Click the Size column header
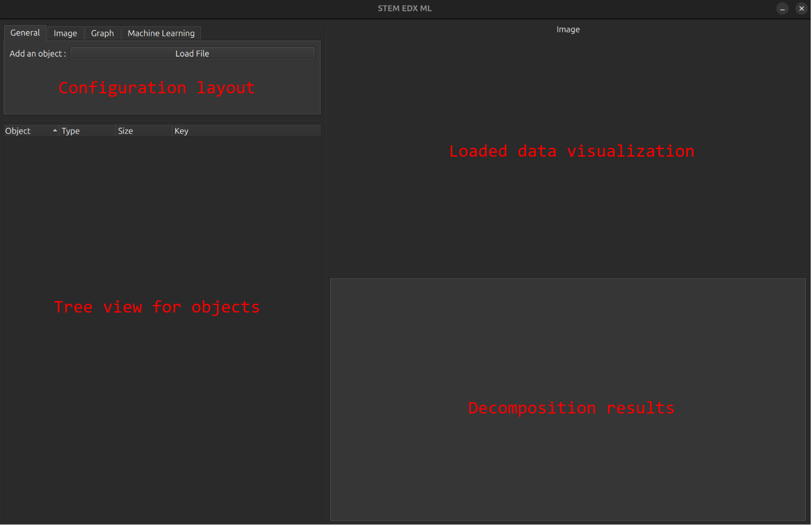This screenshot has width=812, height=525. pyautogui.click(x=144, y=131)
